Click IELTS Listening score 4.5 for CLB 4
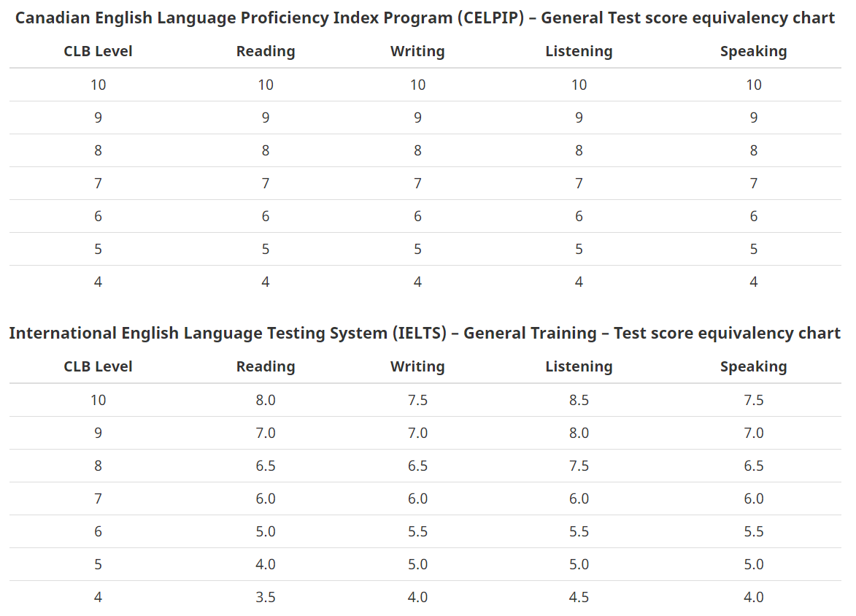Viewport: 856px width, 616px height. click(579, 598)
